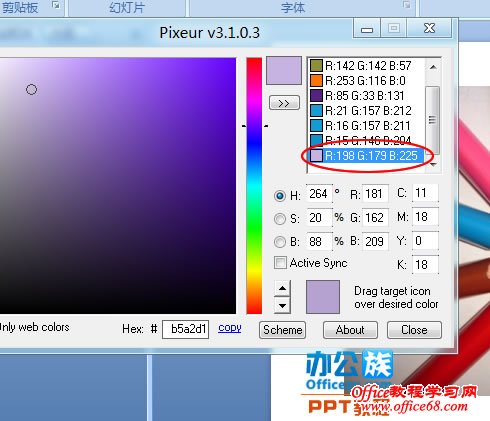Click the color picker circle marker
The height and width of the screenshot is (421, 490).
point(31,89)
